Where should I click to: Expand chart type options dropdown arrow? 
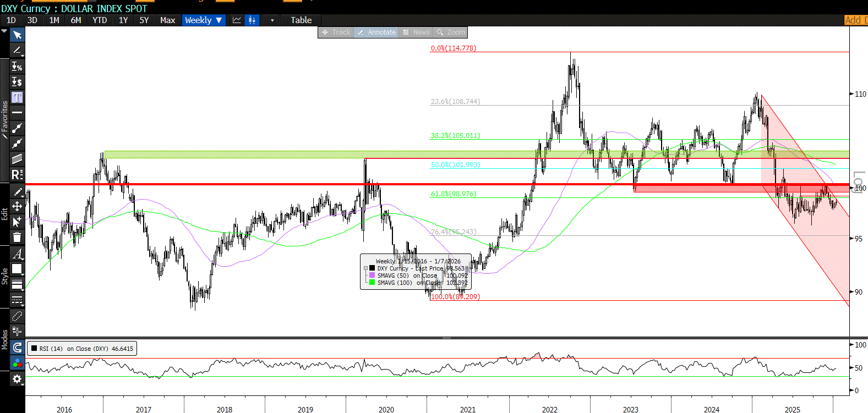(272, 20)
